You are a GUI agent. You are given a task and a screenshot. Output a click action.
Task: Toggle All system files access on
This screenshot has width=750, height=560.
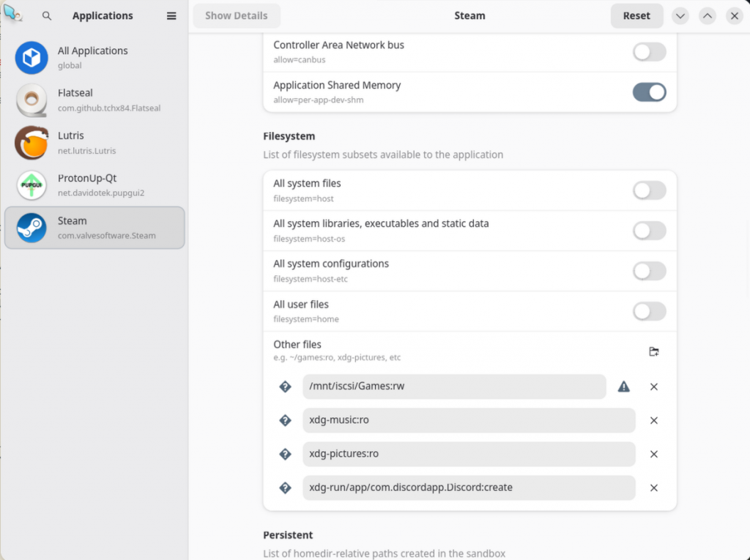click(649, 190)
